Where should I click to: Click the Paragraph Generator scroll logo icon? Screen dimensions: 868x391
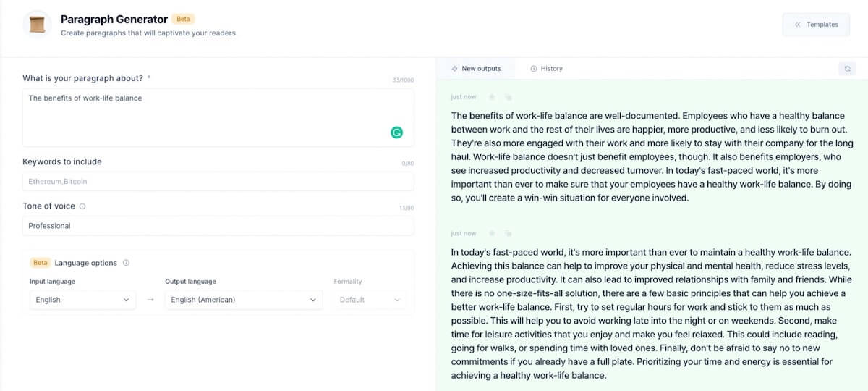(x=37, y=25)
